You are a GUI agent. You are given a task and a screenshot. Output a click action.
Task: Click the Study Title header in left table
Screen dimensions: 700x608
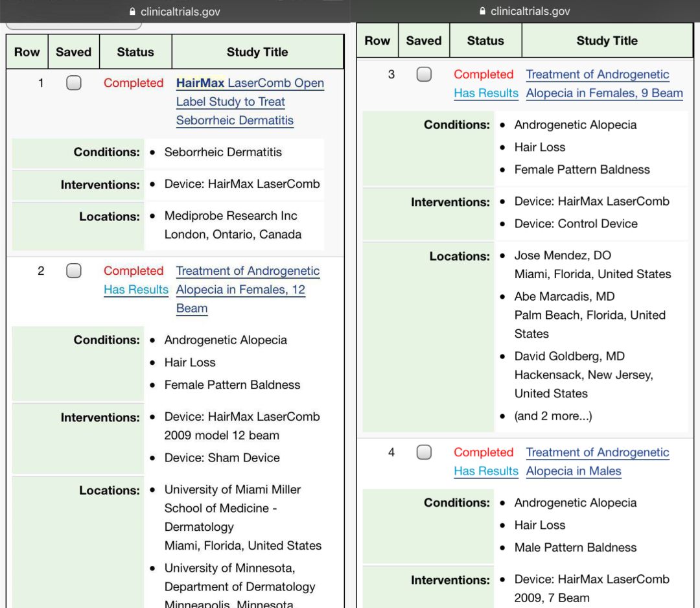click(257, 52)
